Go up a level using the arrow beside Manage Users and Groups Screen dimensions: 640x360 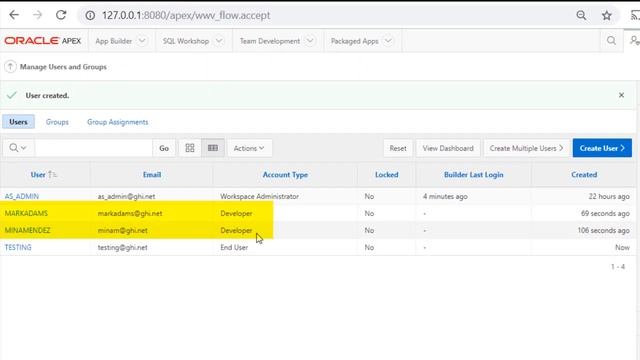coord(10,67)
